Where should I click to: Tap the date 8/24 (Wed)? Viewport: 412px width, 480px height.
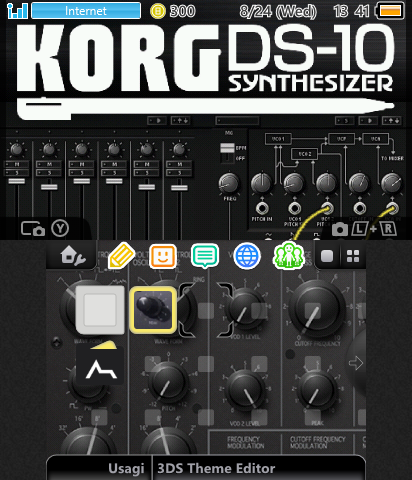pos(278,11)
